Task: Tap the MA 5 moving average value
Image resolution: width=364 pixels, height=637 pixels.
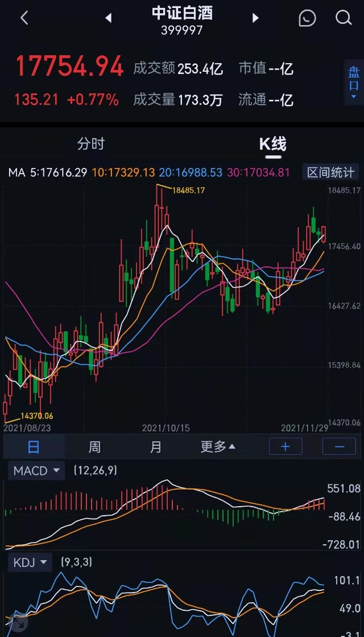Action: coord(48,172)
